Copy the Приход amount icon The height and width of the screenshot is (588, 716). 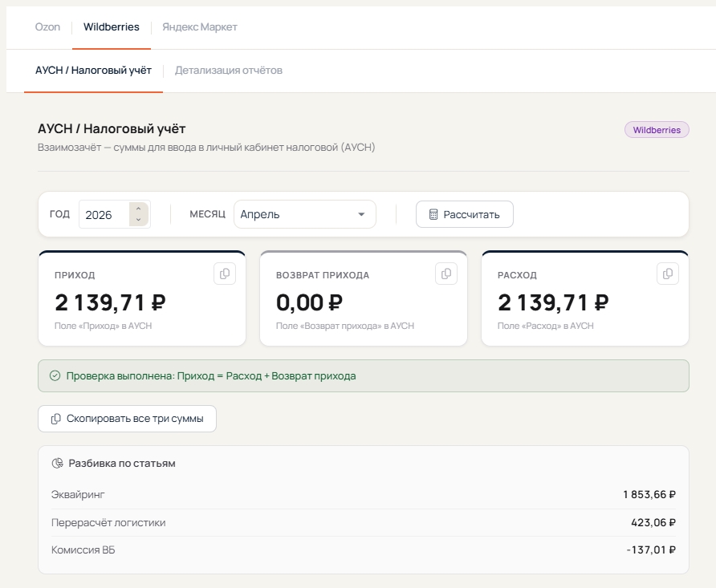pyautogui.click(x=225, y=274)
